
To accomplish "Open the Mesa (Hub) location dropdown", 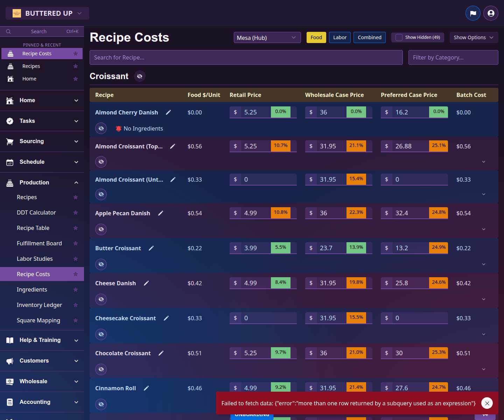I will tap(267, 37).
